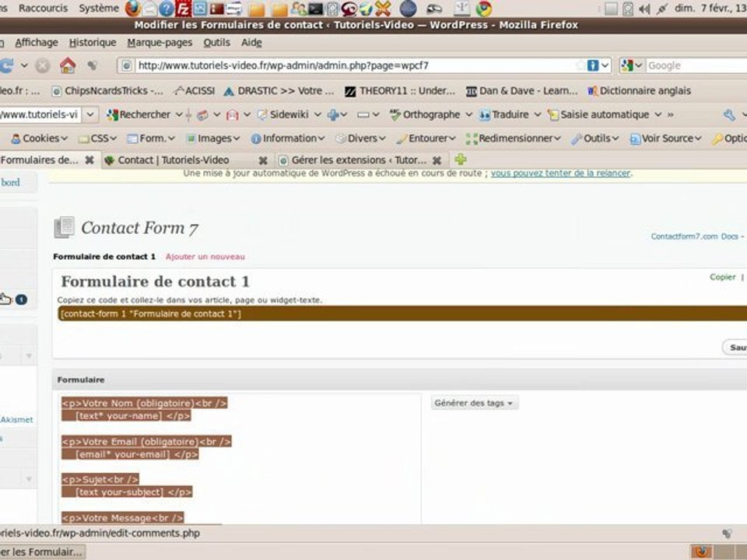Image resolution: width=747 pixels, height=560 pixels.
Task: Click the help question mark launcher
Action: 167,8
